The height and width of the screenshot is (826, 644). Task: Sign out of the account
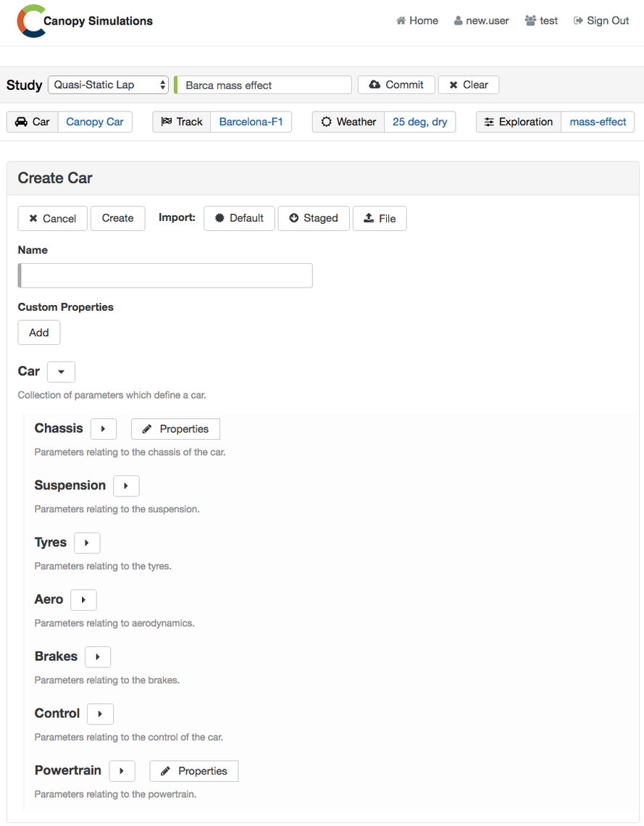601,20
